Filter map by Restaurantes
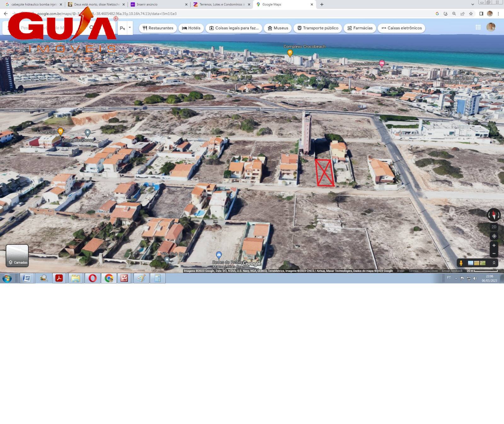Image resolution: width=504 pixels, height=424 pixels. point(158,28)
